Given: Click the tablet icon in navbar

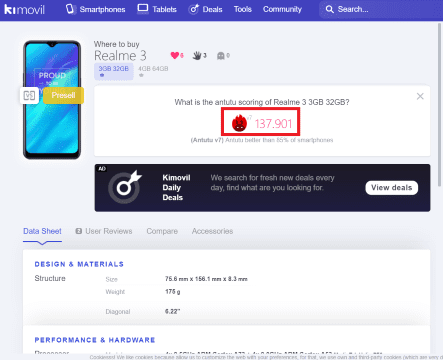Looking at the screenshot, I should pyautogui.click(x=143, y=8).
